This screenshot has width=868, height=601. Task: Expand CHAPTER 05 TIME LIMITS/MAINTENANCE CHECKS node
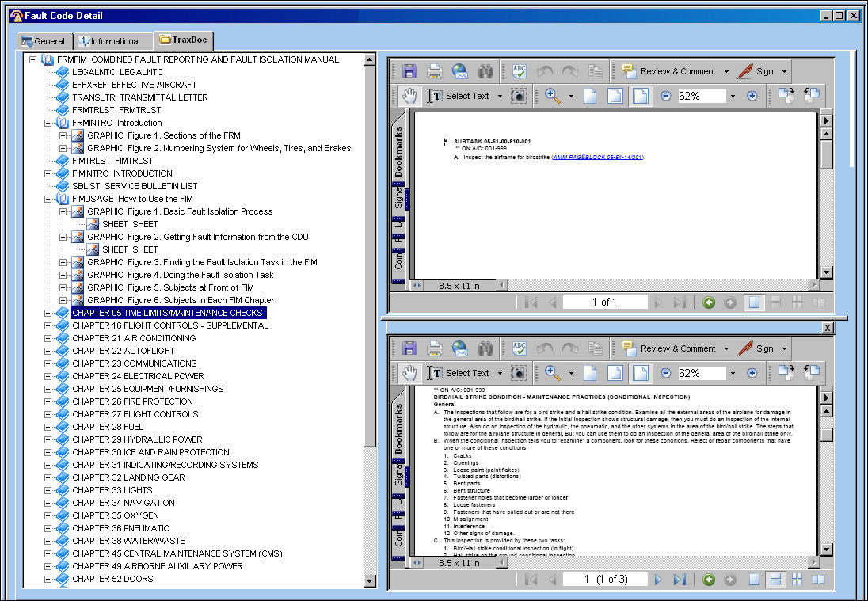(48, 314)
